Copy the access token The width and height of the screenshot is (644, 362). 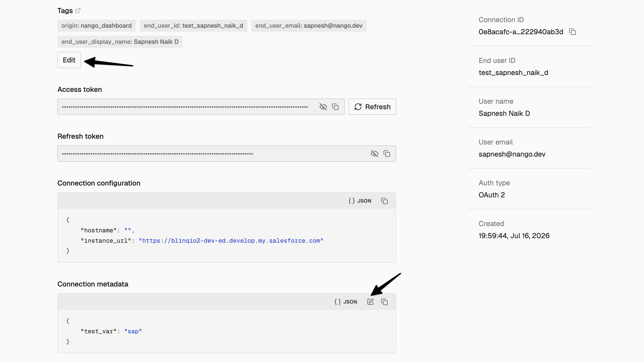click(x=335, y=107)
